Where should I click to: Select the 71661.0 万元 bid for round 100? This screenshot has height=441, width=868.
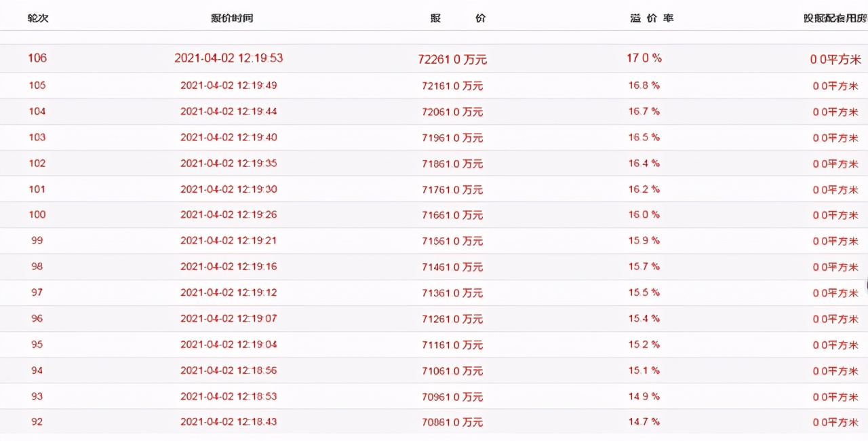point(452,215)
